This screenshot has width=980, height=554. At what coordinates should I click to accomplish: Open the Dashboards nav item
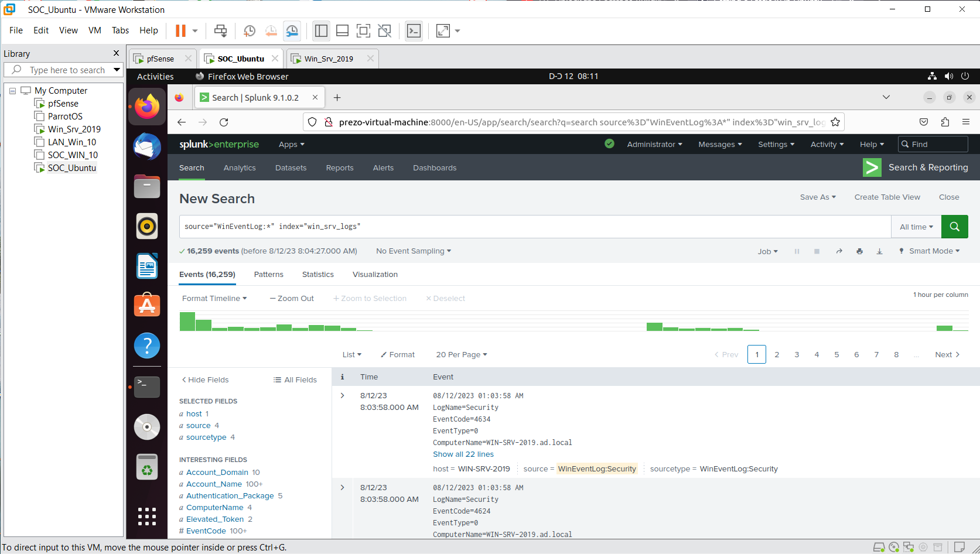click(x=435, y=168)
